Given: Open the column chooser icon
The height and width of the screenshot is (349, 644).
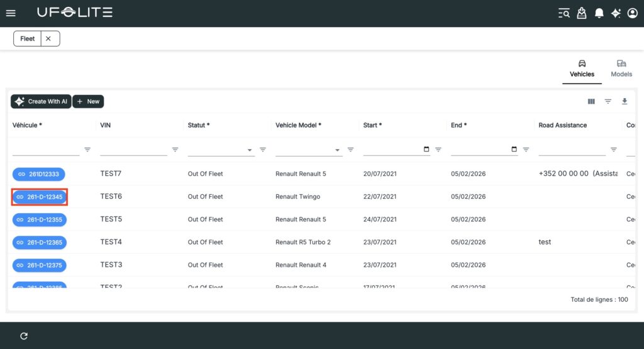Looking at the screenshot, I should (x=591, y=101).
